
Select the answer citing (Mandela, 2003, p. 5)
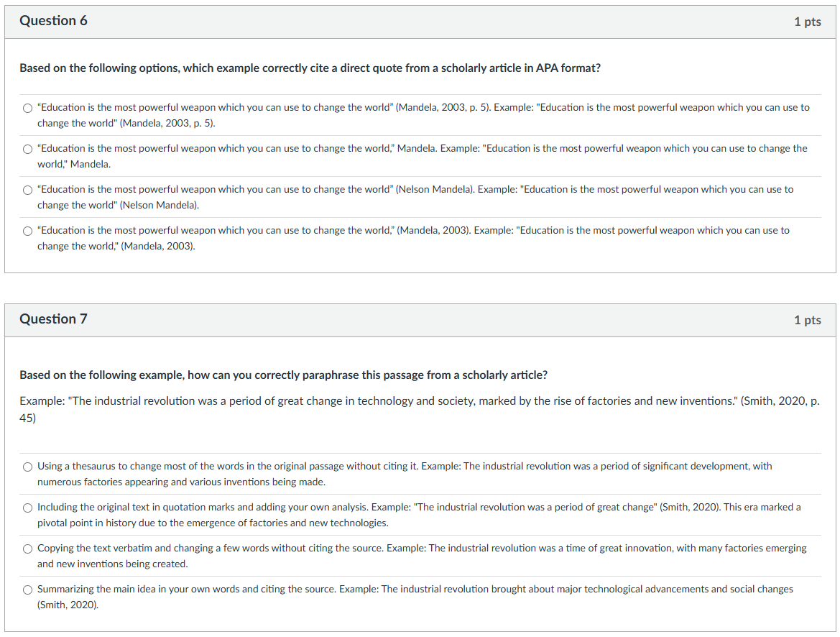[x=28, y=109]
